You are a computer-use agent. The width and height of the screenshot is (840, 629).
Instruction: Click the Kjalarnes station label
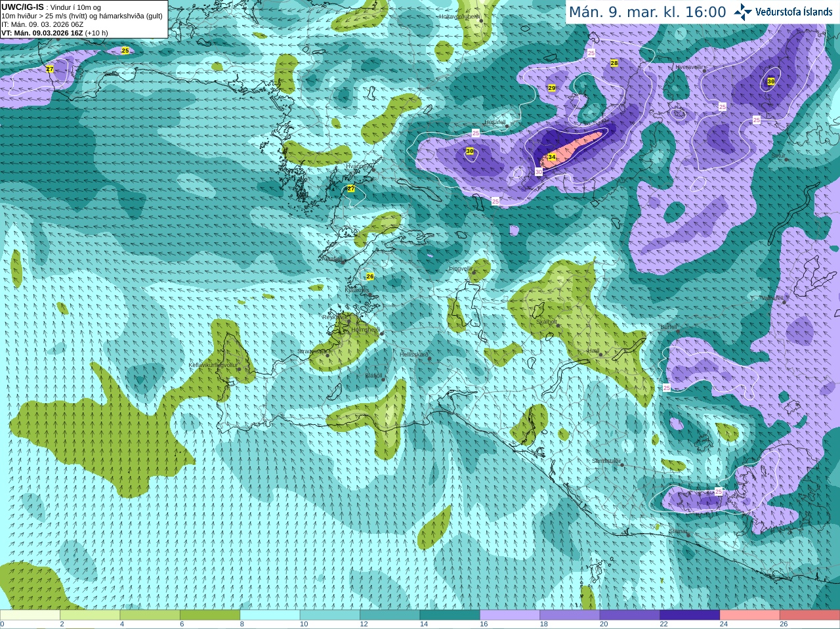(357, 290)
